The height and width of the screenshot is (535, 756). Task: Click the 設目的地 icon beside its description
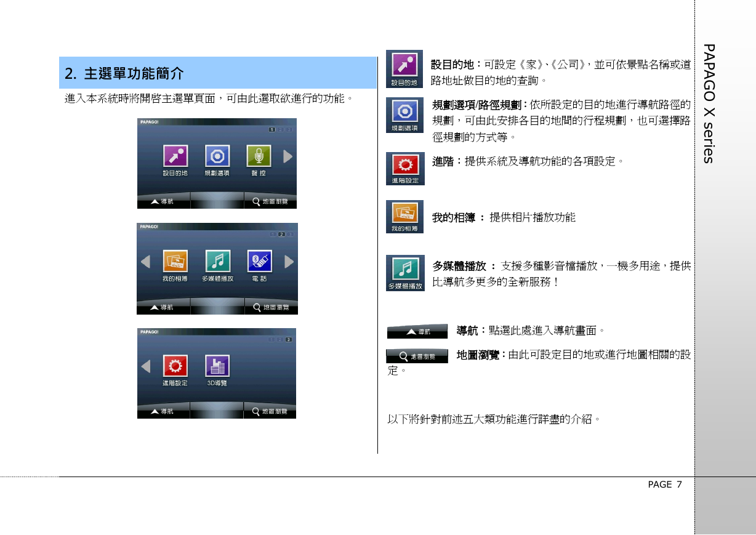404,69
